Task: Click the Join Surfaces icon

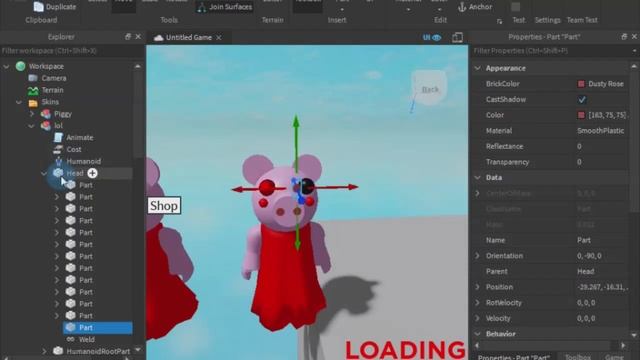Action: point(202,7)
